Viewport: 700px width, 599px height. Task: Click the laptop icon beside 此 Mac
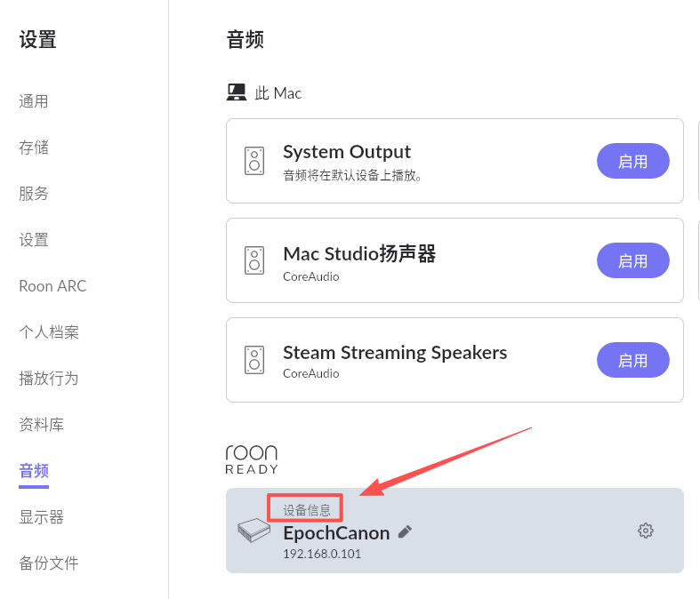(x=237, y=92)
